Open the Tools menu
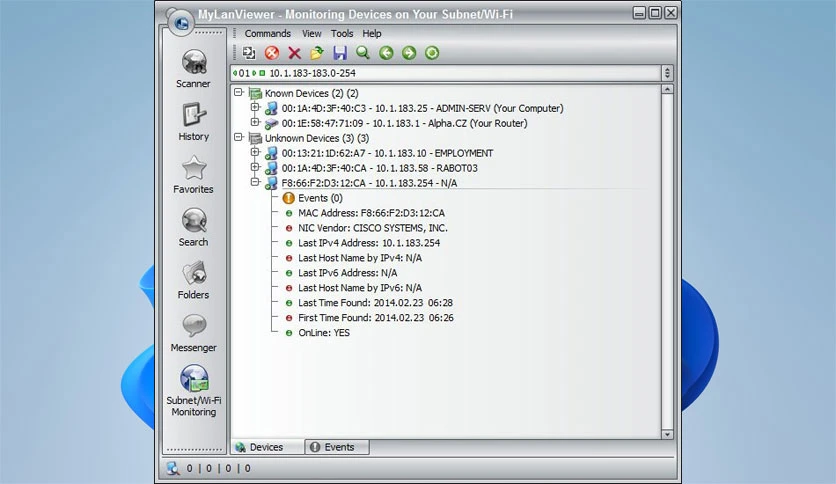This screenshot has width=836, height=484. coord(342,34)
